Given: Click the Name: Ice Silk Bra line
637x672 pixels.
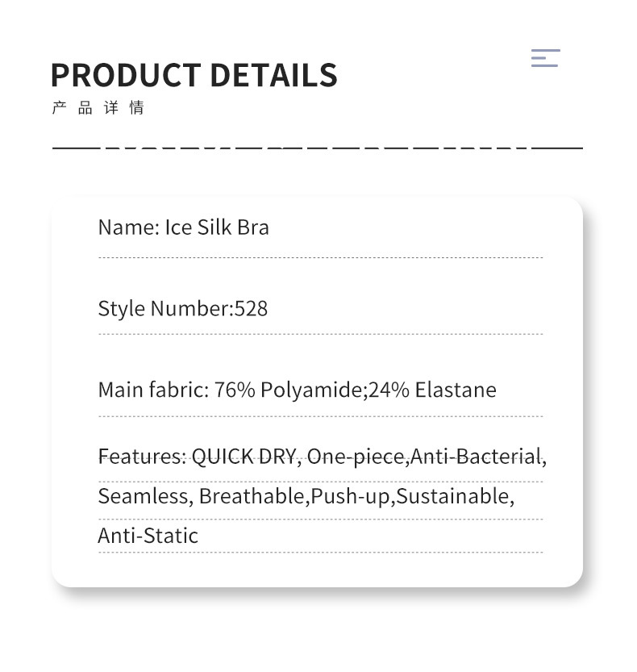Looking at the screenshot, I should click(183, 227).
